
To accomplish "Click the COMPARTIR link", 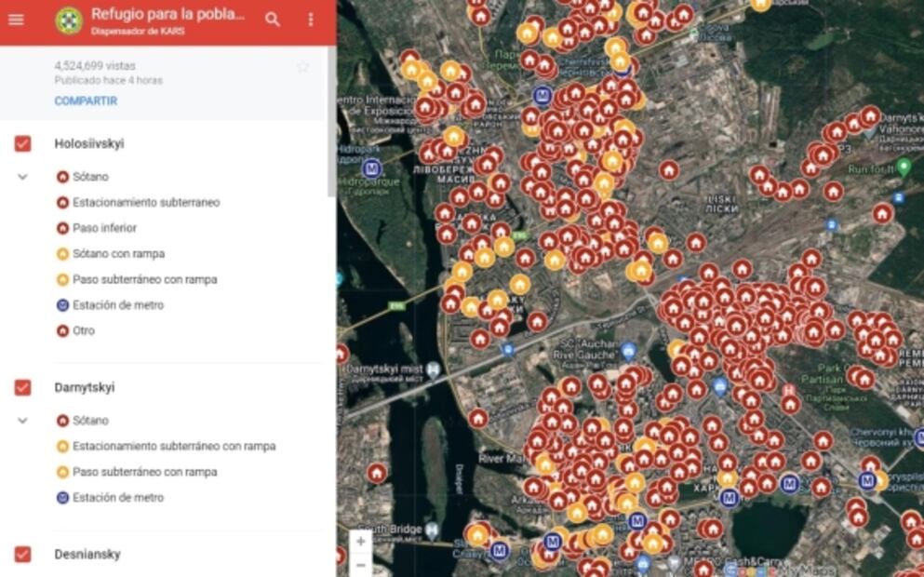I will [x=86, y=101].
